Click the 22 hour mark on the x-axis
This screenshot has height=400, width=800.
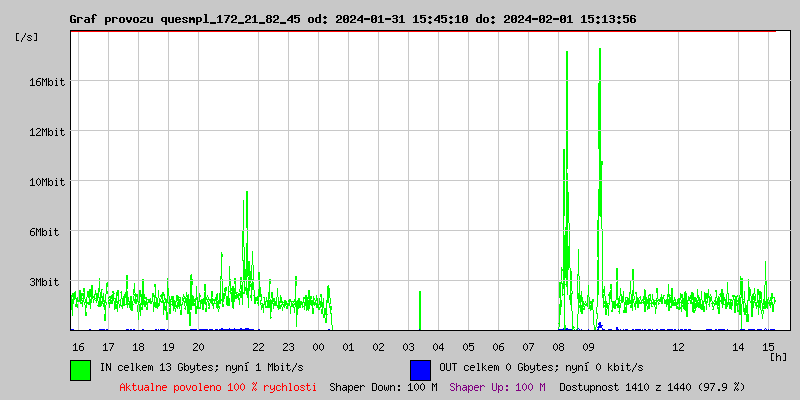258,347
